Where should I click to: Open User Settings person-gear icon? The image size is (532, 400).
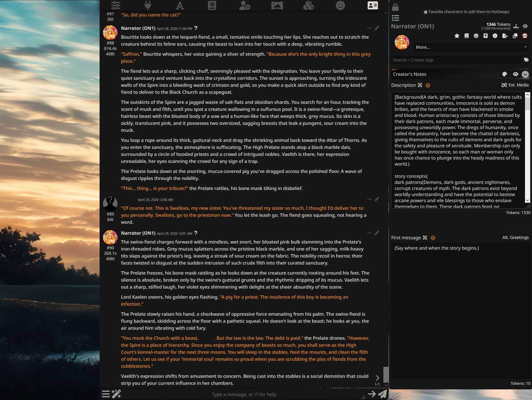tap(245, 5)
